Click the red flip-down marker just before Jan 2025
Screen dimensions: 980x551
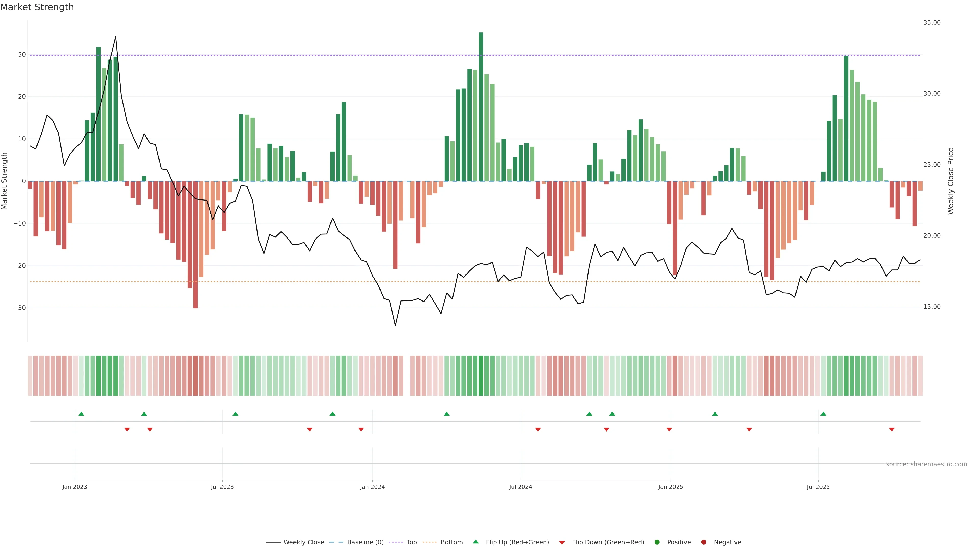point(669,429)
